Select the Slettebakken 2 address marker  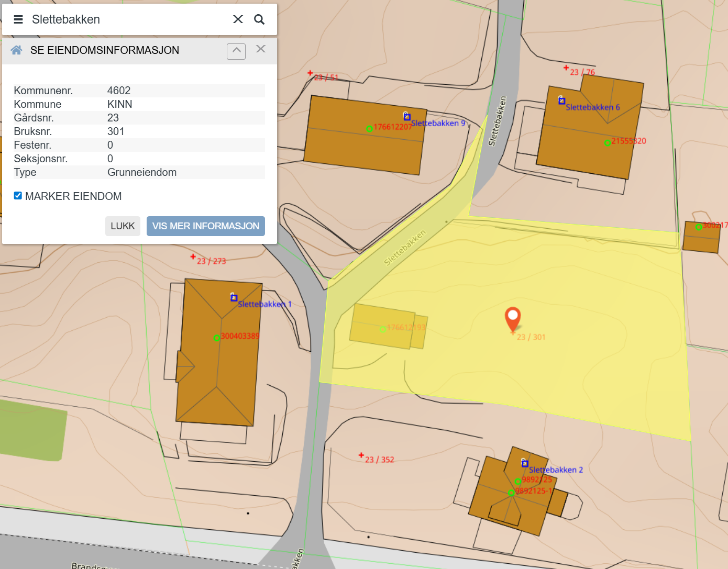pyautogui.click(x=524, y=463)
